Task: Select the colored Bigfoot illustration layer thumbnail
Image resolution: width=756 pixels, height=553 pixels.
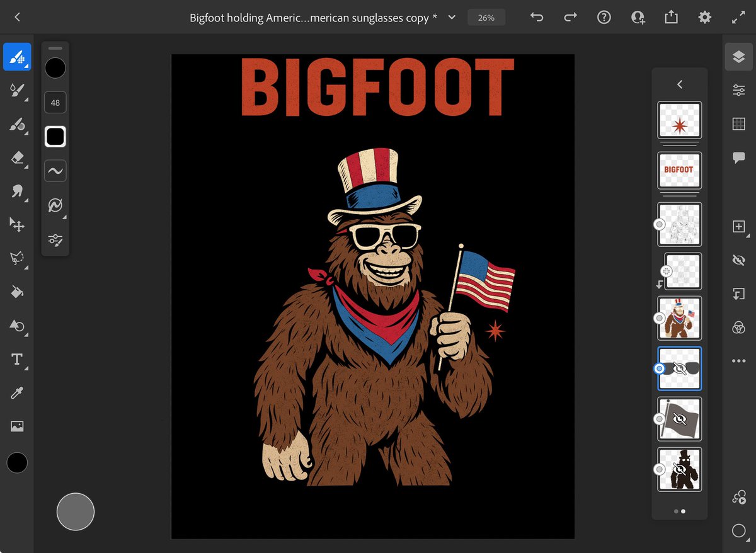Action: pos(680,319)
